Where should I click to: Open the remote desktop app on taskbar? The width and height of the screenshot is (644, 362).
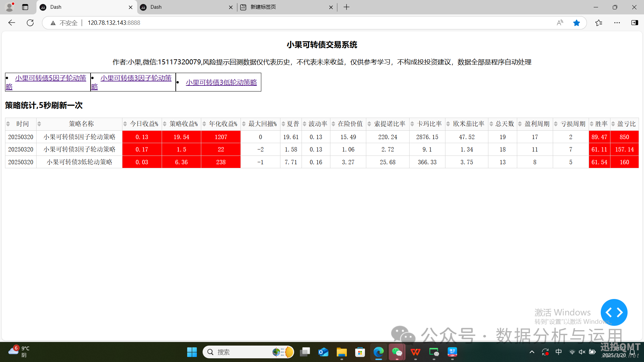(x=434, y=352)
